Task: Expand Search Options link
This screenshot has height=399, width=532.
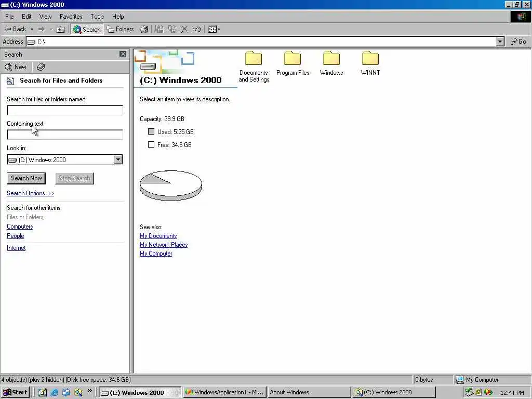Action: click(30, 193)
